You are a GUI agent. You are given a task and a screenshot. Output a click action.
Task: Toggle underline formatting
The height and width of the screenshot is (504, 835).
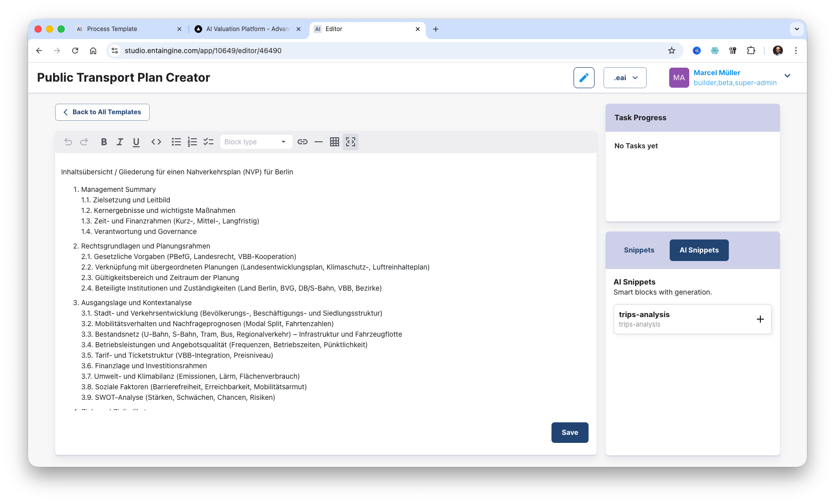(x=136, y=142)
